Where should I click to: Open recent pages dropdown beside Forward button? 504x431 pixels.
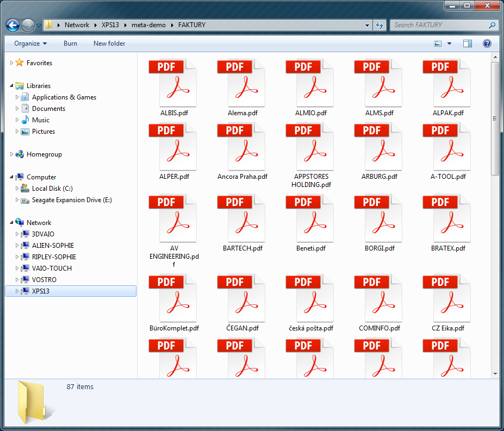click(39, 25)
